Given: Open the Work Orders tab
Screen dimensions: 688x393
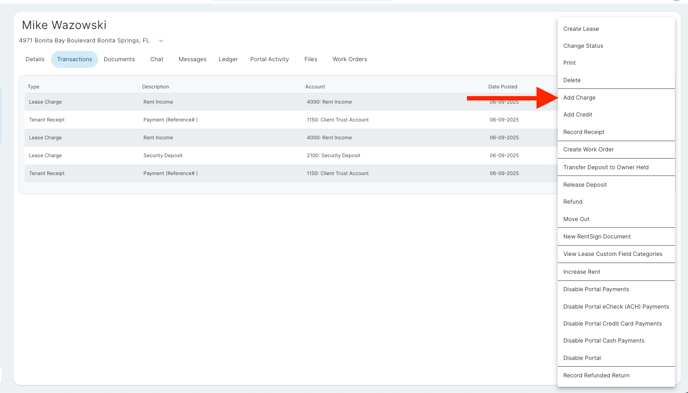Looking at the screenshot, I should click(350, 59).
